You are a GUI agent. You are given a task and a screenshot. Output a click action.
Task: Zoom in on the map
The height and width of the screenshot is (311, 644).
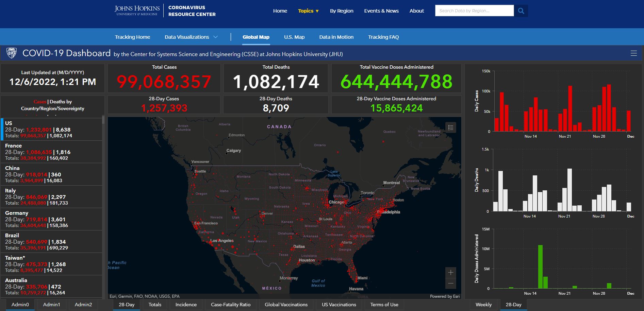[x=450, y=273]
